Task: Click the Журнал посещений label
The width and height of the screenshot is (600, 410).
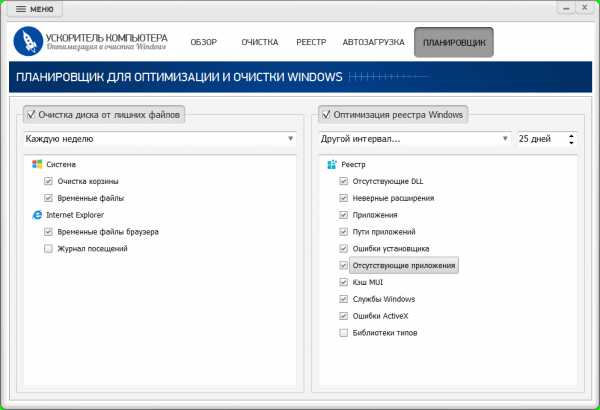Action: (92, 248)
